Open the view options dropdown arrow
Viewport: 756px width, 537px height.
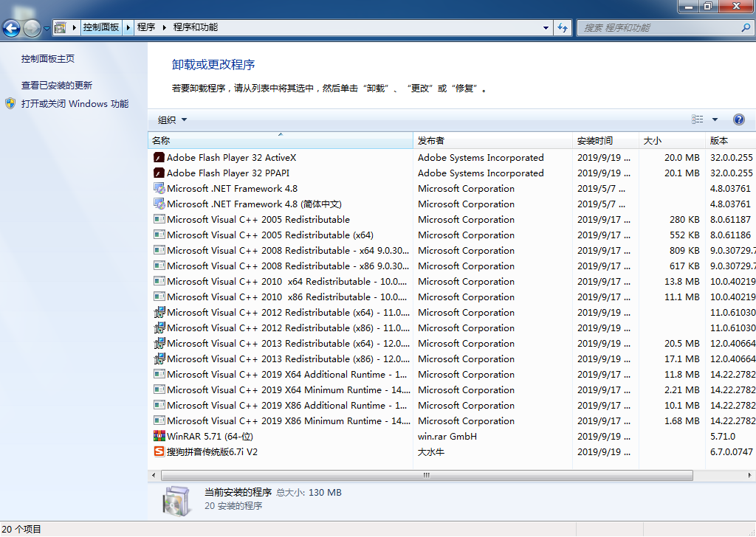(x=715, y=119)
